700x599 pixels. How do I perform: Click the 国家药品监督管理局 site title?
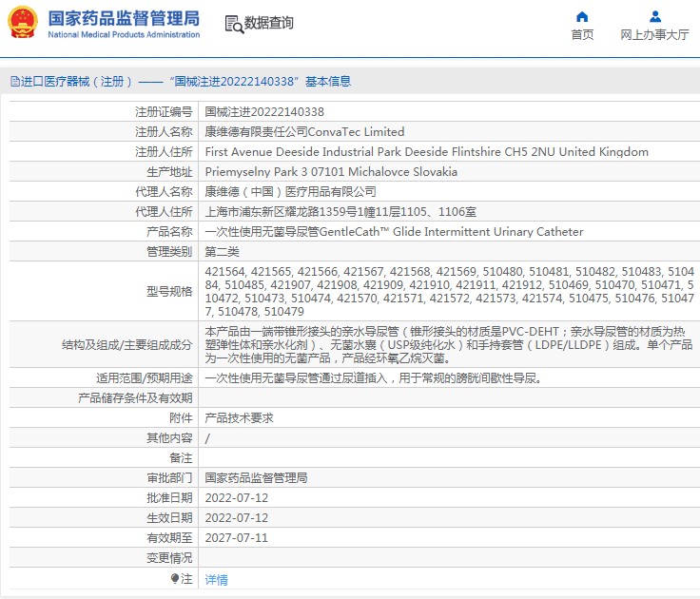(x=124, y=18)
